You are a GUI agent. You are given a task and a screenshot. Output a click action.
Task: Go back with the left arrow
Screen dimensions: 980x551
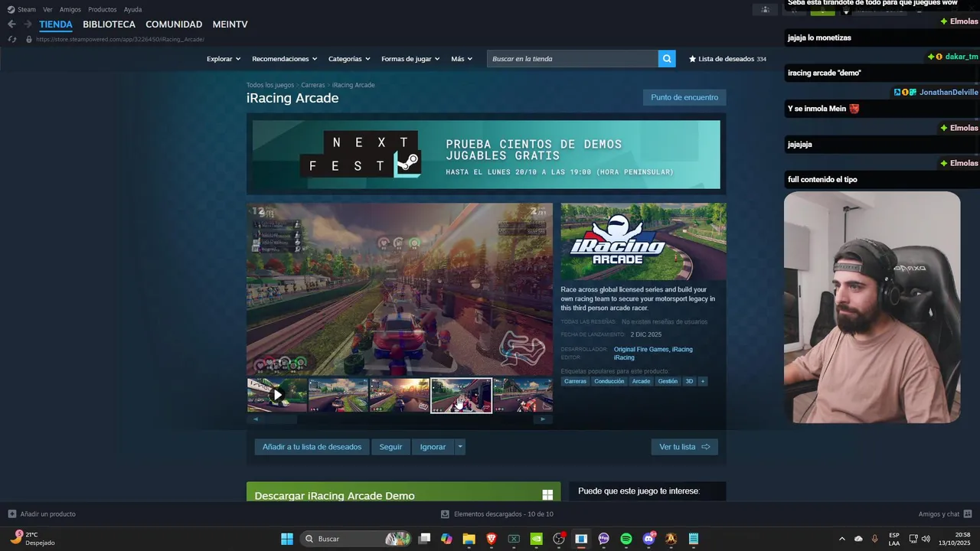point(11,24)
